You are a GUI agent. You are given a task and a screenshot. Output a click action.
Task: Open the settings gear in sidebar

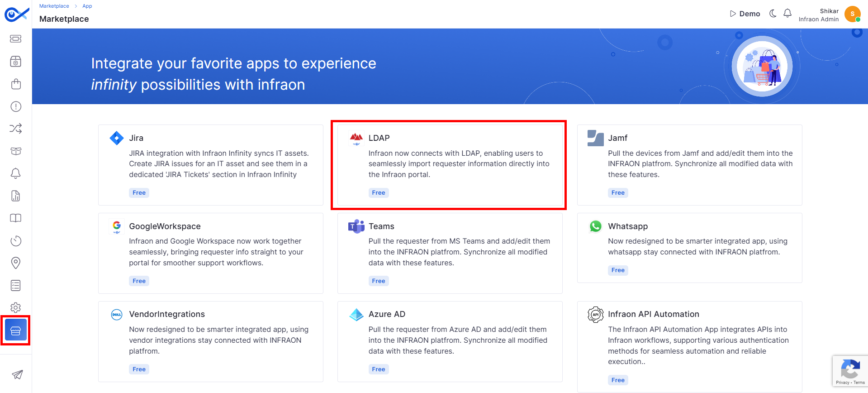16,308
